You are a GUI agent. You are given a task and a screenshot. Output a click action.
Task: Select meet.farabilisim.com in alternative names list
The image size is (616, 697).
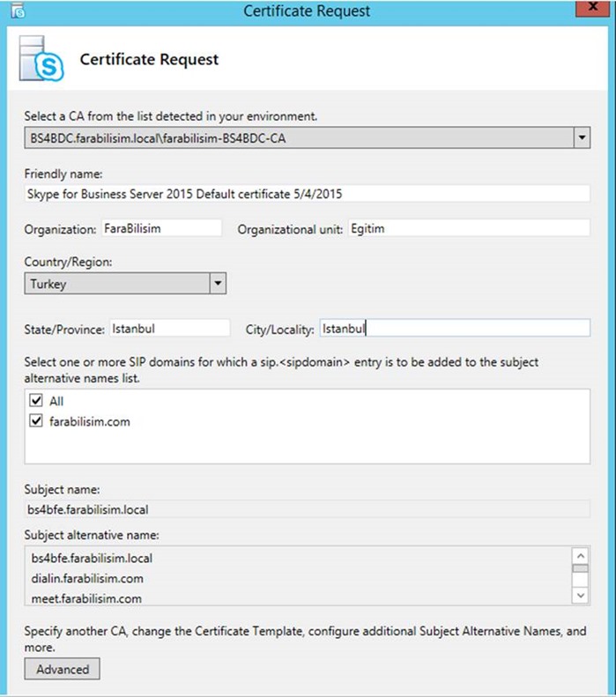pyautogui.click(x=86, y=598)
